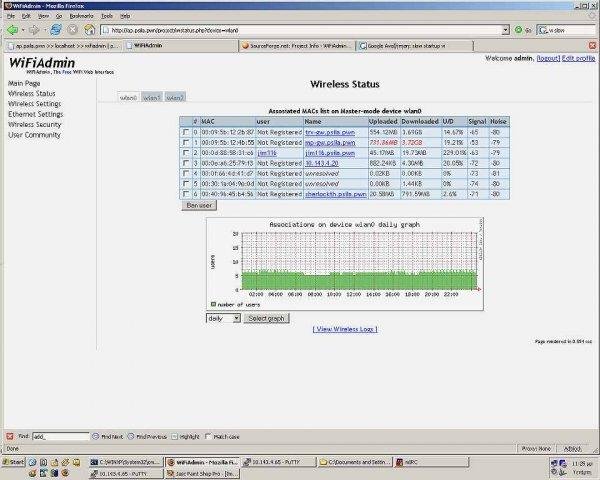This screenshot has height=480, width=600.
Task: Switch to the wlan1 device tab
Action: tap(152, 98)
